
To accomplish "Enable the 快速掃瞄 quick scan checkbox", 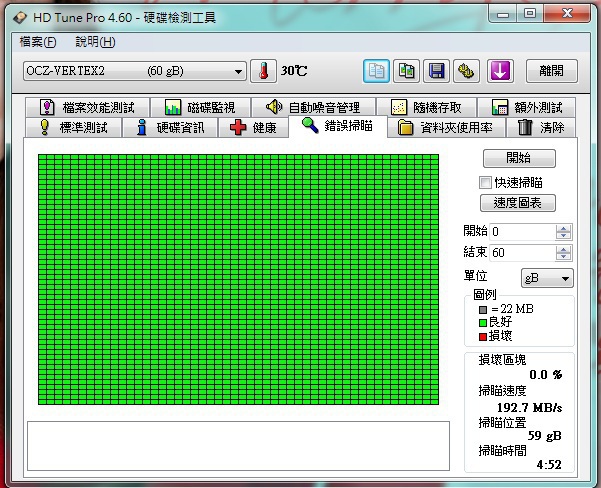I will 486,183.
